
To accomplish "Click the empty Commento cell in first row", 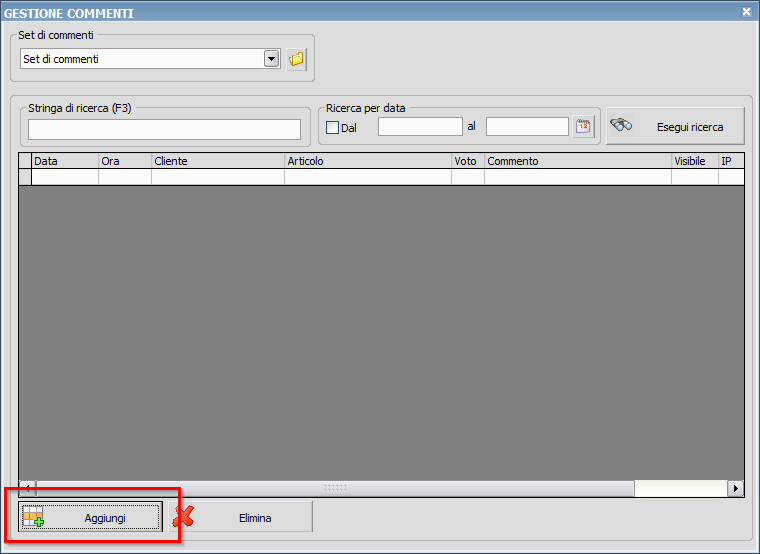I will pyautogui.click(x=578, y=177).
